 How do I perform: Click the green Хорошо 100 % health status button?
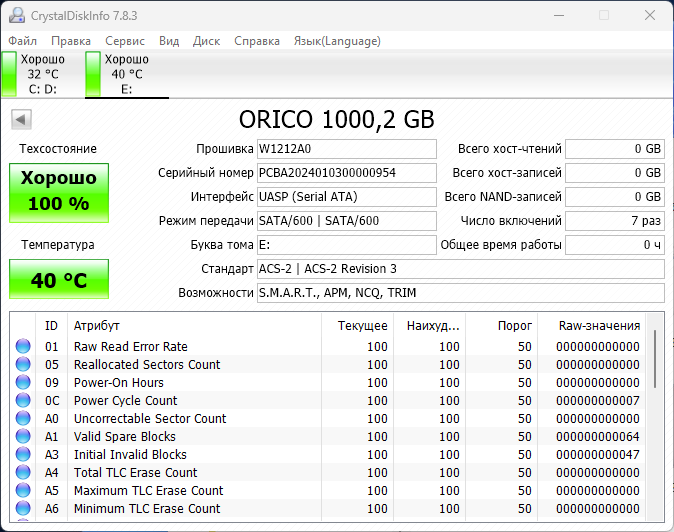[59, 191]
